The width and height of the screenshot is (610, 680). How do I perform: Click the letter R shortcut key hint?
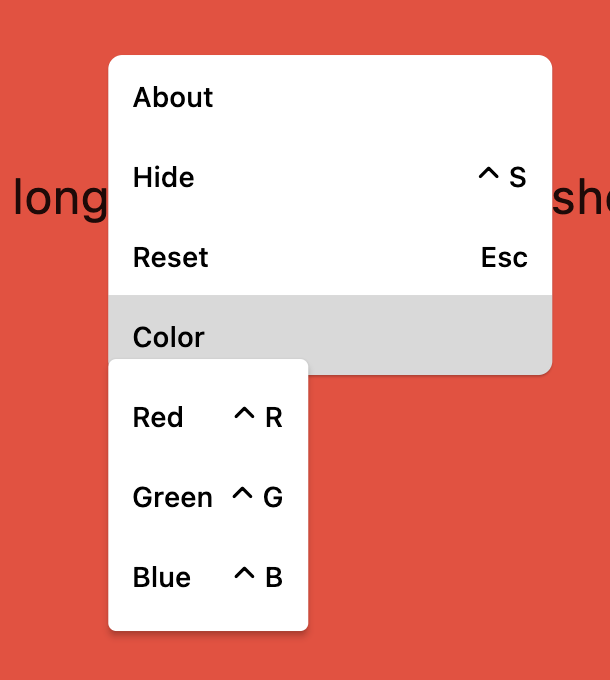point(274,418)
